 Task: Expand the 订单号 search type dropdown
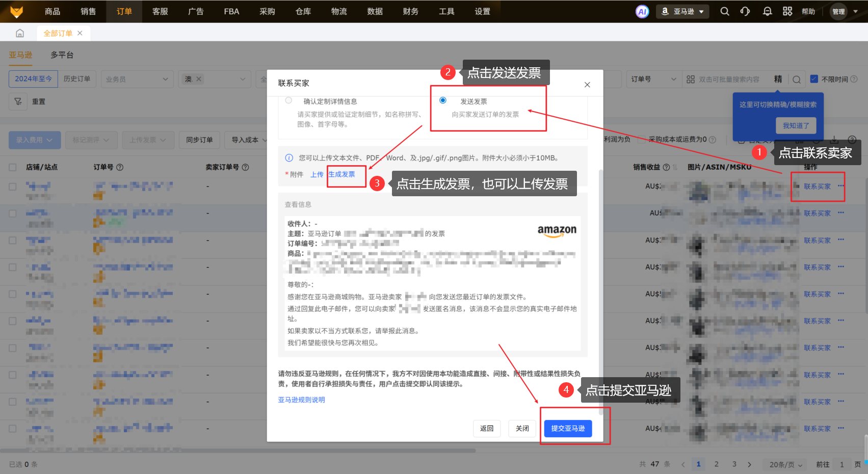click(653, 79)
